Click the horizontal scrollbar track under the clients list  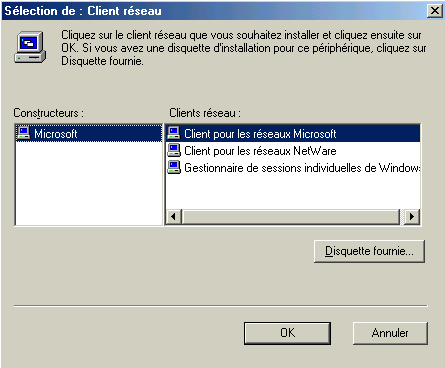(290, 217)
